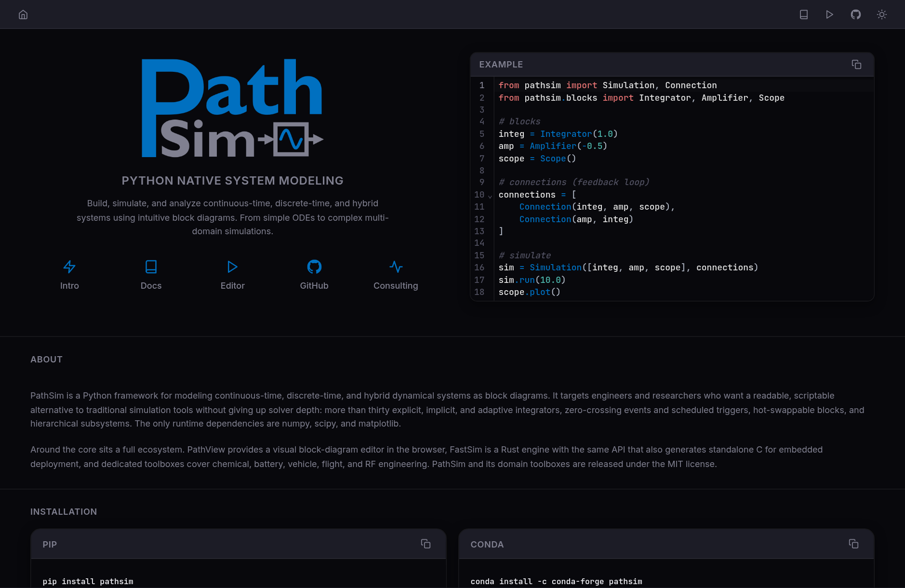The height and width of the screenshot is (588, 905).
Task: Click the '# simulate' comment line
Action: [x=524, y=255]
